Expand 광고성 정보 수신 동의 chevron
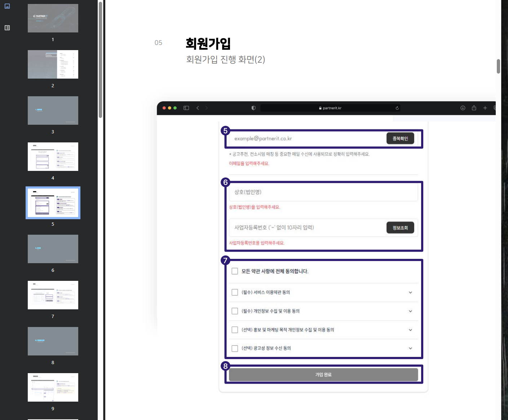The image size is (508, 420). [x=410, y=348]
